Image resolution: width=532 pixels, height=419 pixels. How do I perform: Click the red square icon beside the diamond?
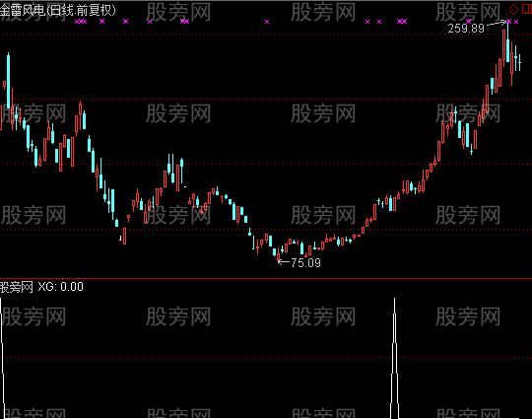[527, 9]
